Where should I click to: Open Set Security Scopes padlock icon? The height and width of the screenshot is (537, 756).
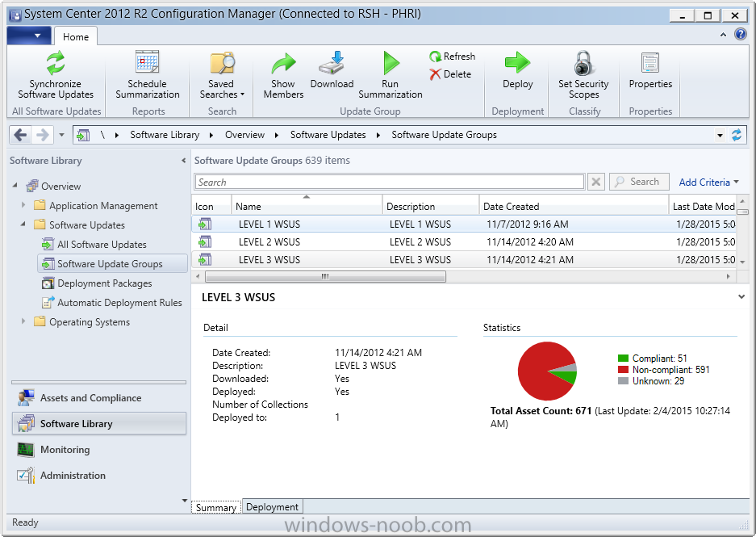click(583, 63)
